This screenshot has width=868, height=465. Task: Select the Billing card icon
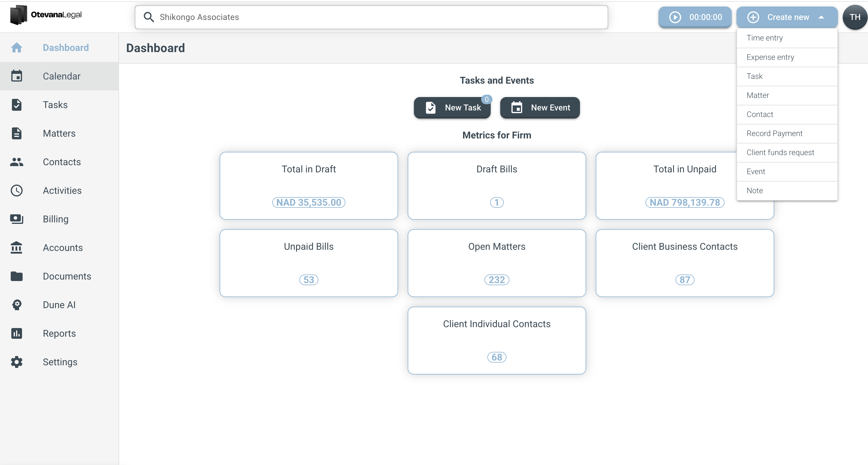click(x=17, y=219)
